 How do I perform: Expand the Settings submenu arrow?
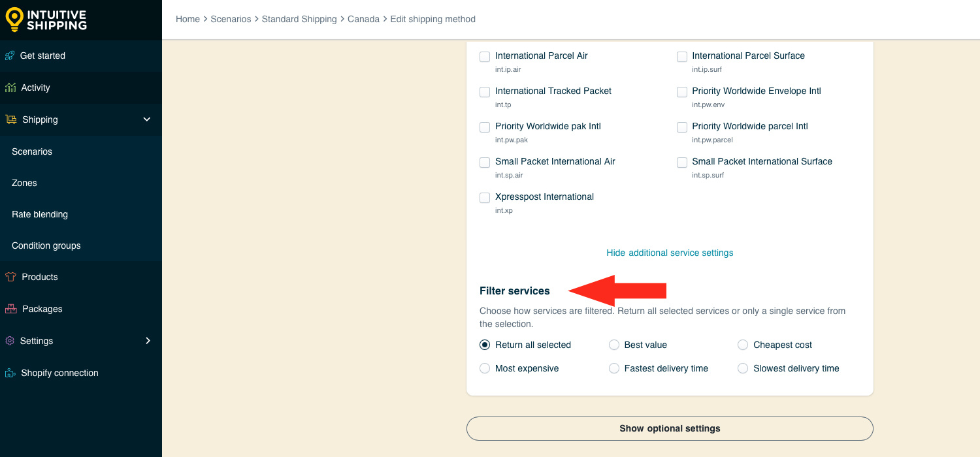[x=148, y=341]
